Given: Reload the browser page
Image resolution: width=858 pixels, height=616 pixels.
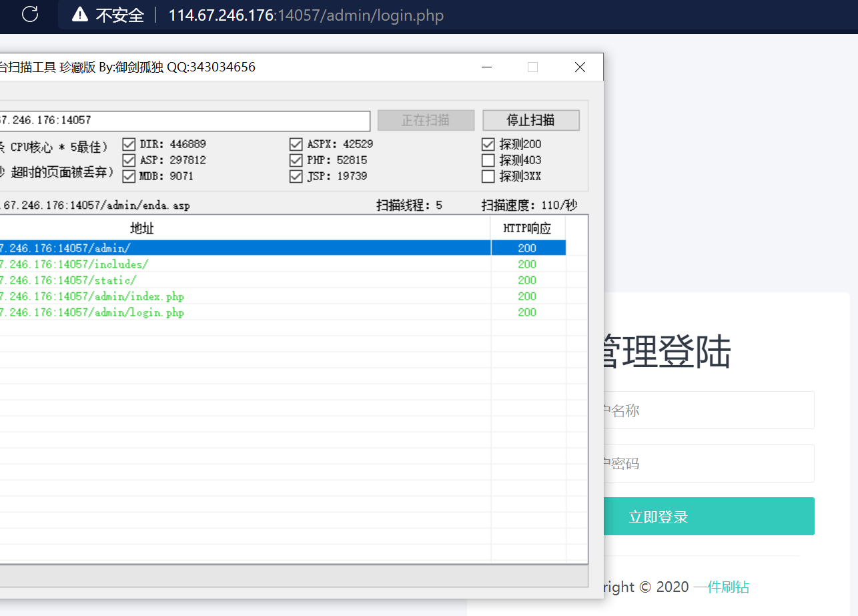Looking at the screenshot, I should 30,14.
